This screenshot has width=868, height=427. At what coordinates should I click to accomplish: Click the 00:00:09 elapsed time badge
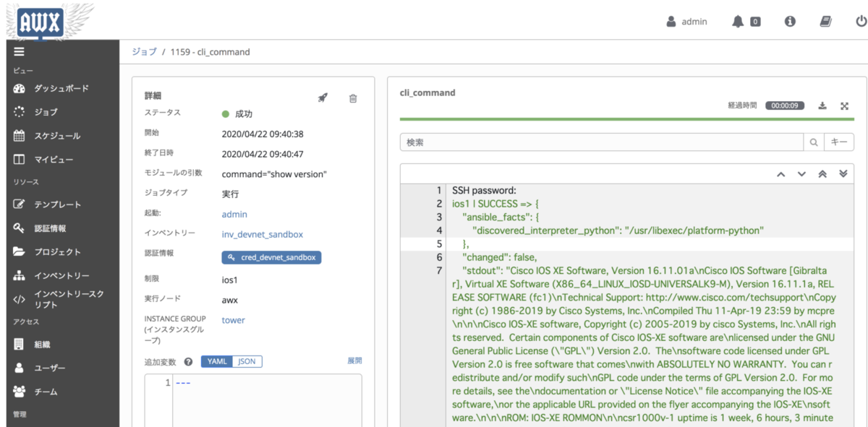tap(784, 105)
